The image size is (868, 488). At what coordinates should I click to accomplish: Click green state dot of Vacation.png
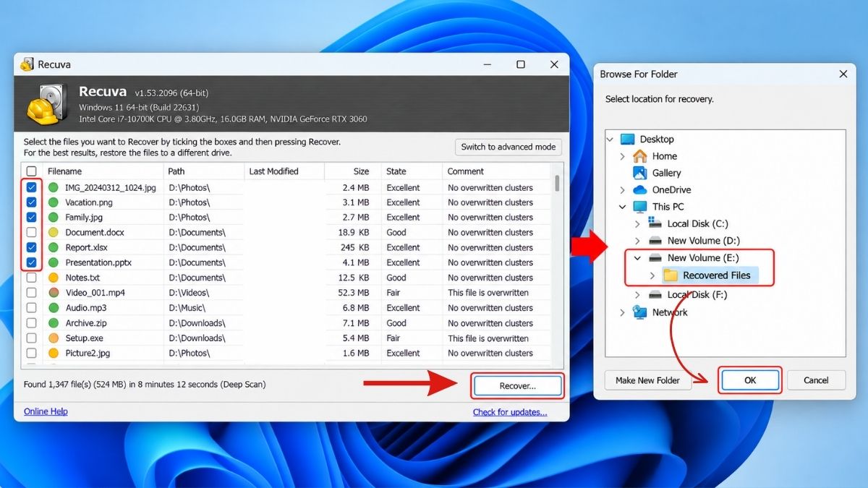[54, 202]
